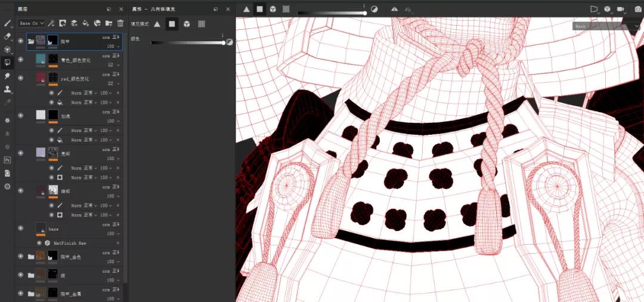Choose UV chunk fill mode in Properties panel
The height and width of the screenshot is (302, 644).
point(202,24)
